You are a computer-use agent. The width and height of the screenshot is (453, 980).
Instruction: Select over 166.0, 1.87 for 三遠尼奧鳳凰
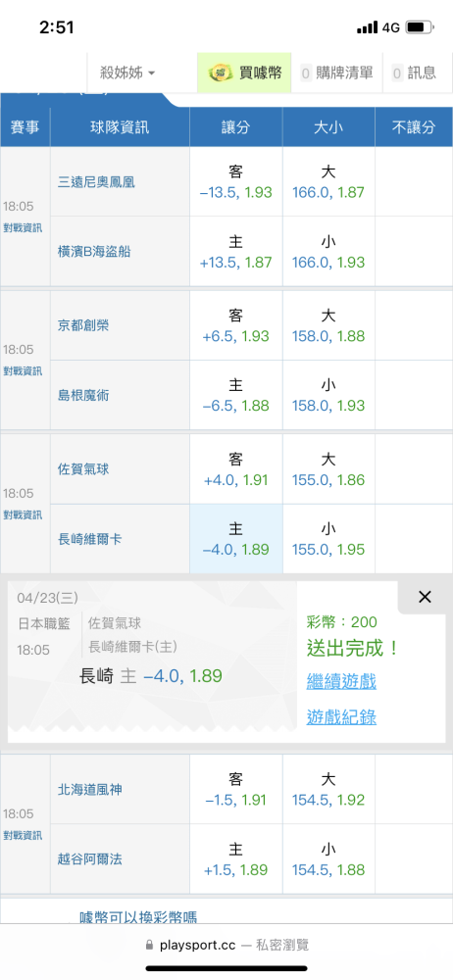328,181
